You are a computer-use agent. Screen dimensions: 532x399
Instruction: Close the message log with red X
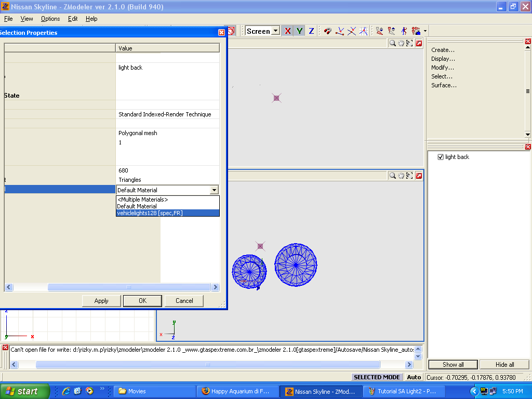coord(5,348)
